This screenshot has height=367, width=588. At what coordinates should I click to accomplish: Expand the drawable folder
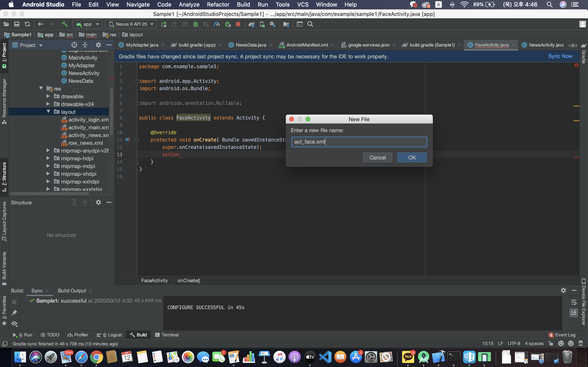[48, 96]
